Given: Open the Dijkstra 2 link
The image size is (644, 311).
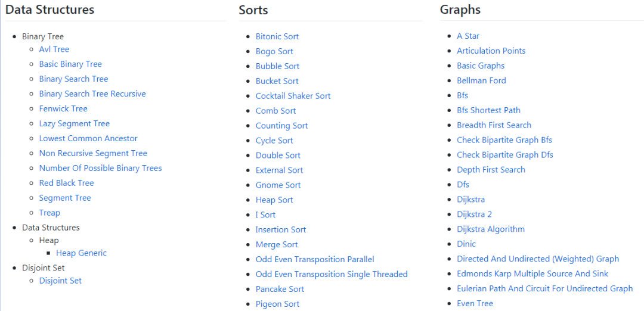Looking at the screenshot, I should coord(475,214).
